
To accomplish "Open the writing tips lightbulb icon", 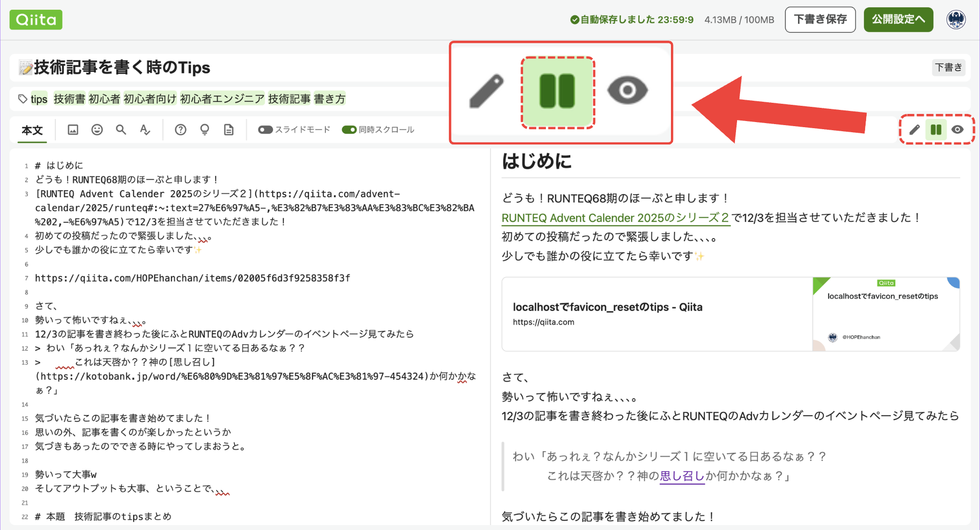I will 204,130.
